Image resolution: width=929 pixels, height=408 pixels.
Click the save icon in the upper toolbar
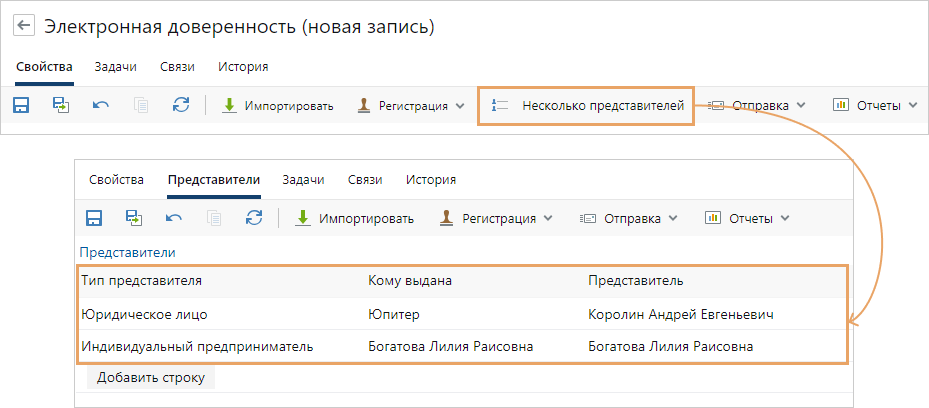[21, 105]
